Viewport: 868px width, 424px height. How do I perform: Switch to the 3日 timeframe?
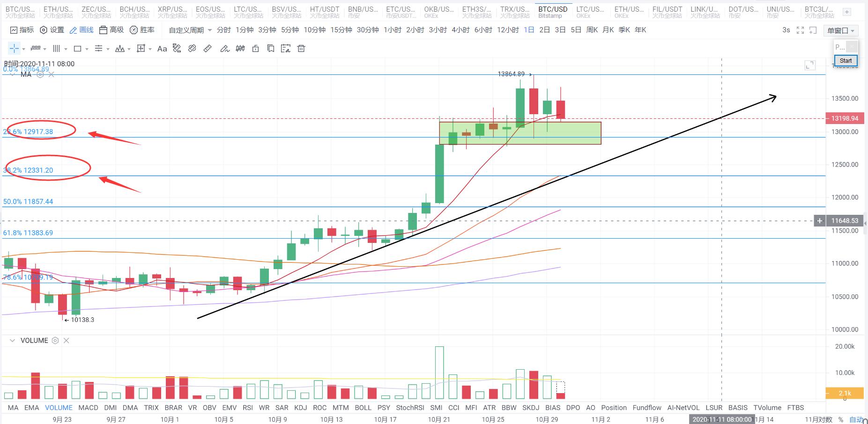click(x=560, y=30)
